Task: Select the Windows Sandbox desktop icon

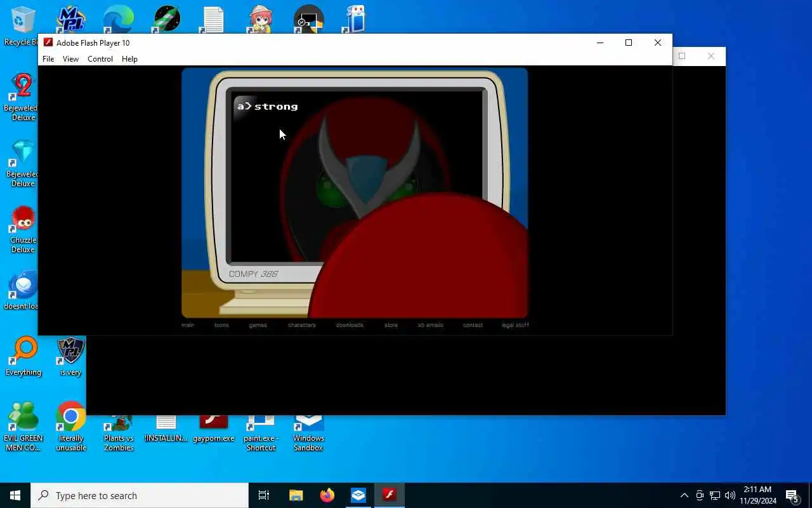Action: pyautogui.click(x=308, y=432)
